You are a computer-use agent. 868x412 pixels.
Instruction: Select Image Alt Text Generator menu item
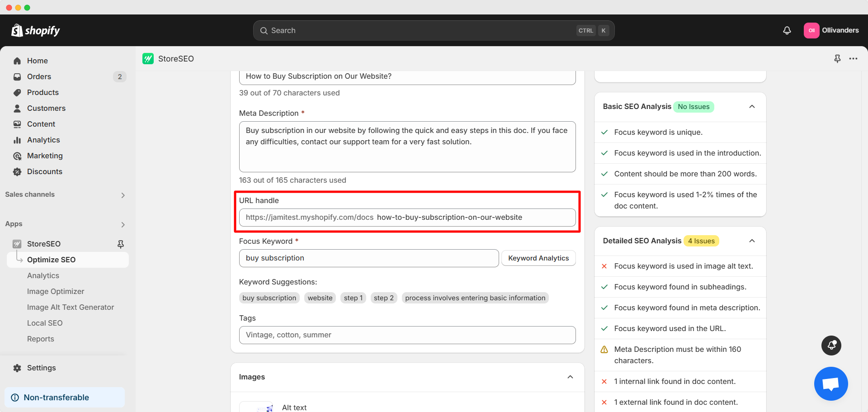pyautogui.click(x=71, y=307)
